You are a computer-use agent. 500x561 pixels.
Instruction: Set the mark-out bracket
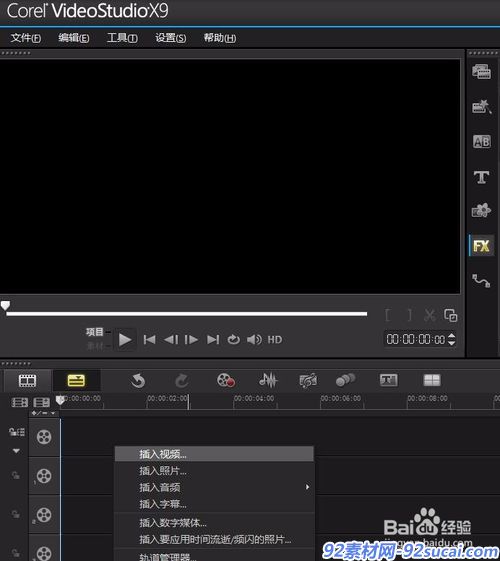(x=410, y=316)
